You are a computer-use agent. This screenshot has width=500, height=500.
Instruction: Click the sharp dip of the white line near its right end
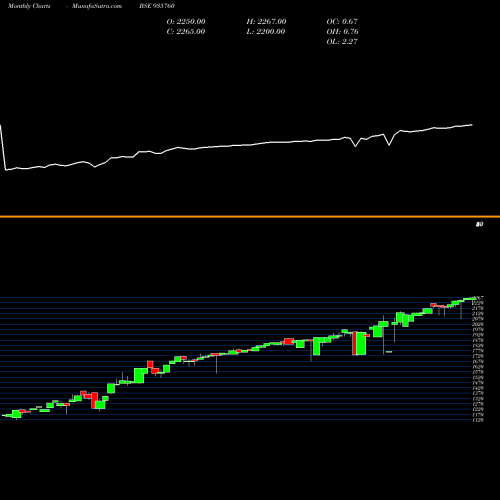[x=389, y=145]
